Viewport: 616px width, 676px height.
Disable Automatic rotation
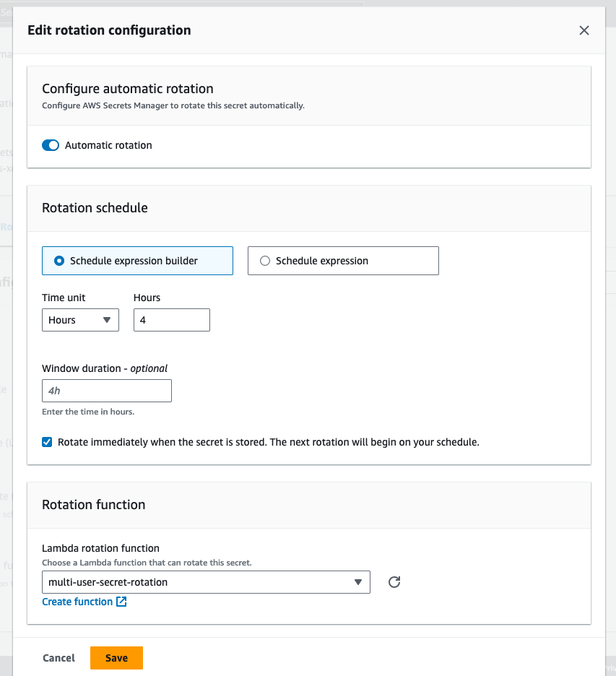click(50, 144)
